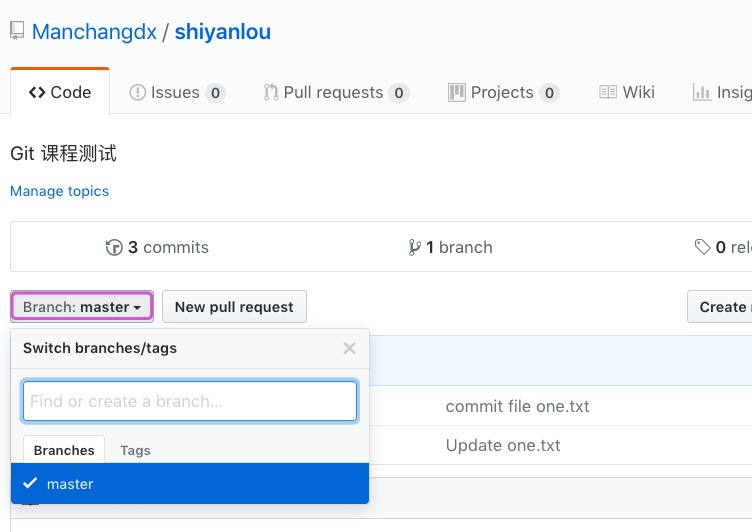This screenshot has width=752, height=532.
Task: Expand the Branch: master dropdown
Action: click(x=82, y=307)
